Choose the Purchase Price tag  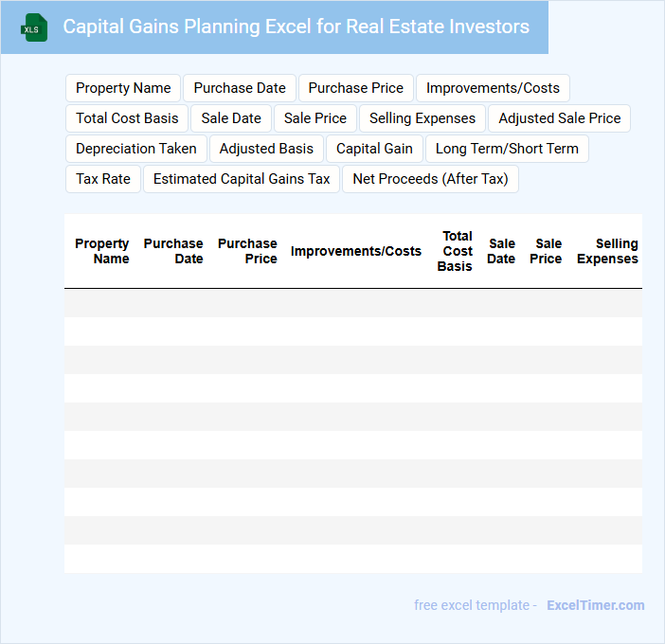[x=356, y=88]
